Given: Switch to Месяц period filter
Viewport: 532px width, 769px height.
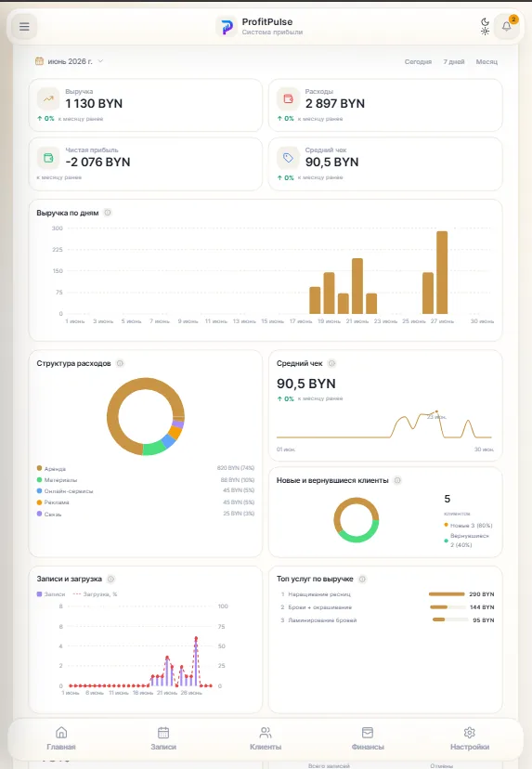Looking at the screenshot, I should (x=487, y=62).
